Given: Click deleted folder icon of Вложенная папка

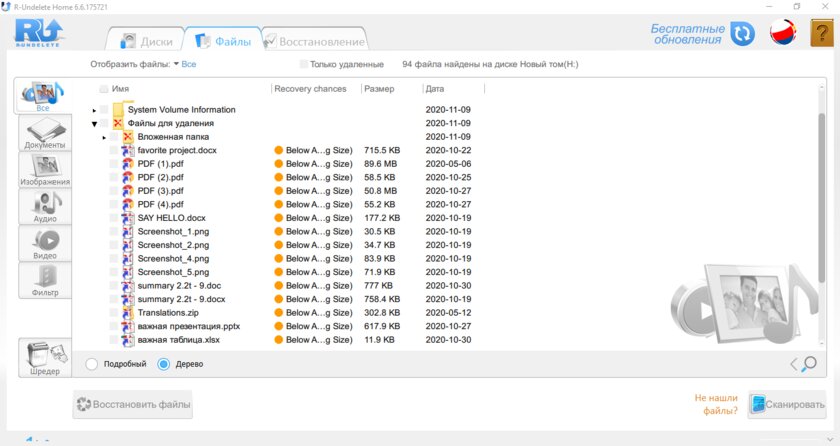Looking at the screenshot, I should point(128,137).
